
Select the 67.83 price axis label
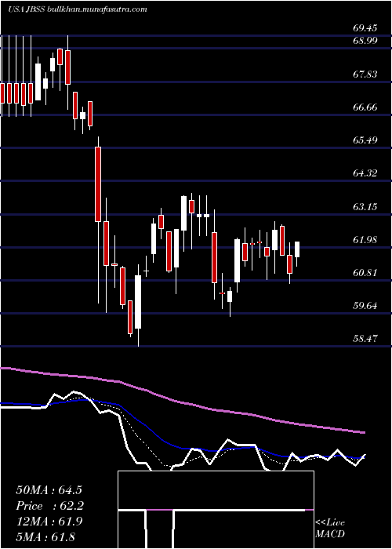point(365,75)
